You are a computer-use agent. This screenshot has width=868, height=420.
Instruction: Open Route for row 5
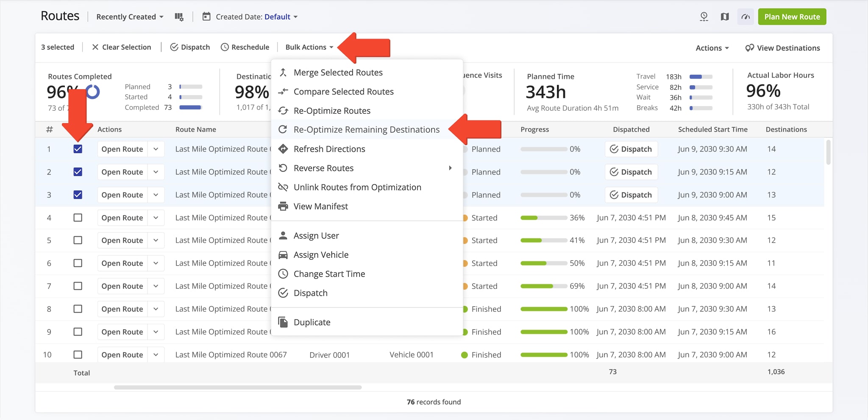[x=122, y=240]
